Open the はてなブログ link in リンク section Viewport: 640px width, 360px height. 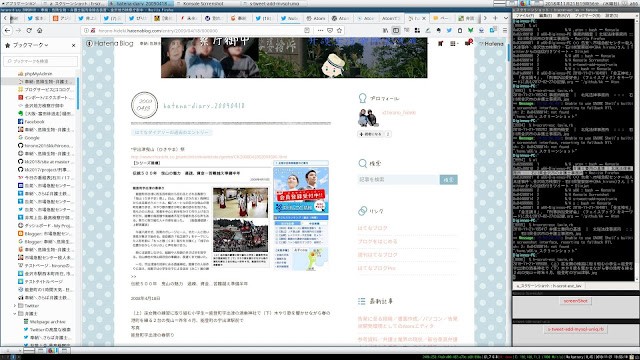(x=372, y=228)
